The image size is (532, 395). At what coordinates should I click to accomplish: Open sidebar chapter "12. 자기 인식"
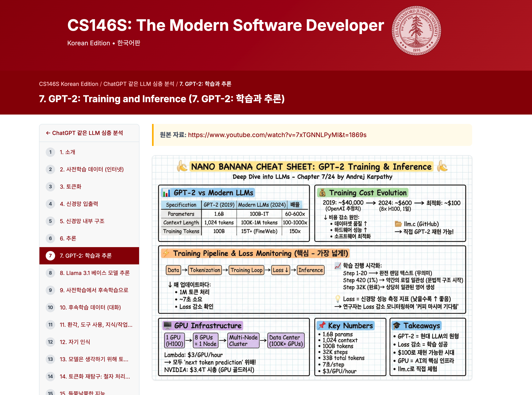coord(89,342)
